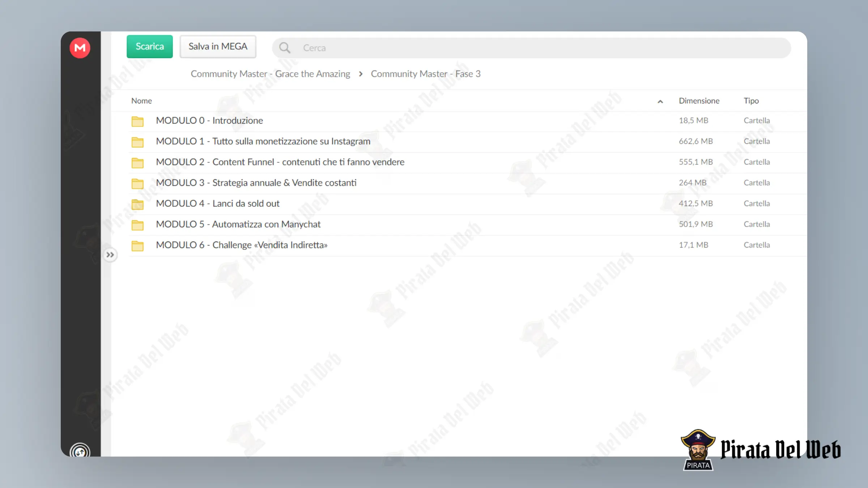Screen dimensions: 868x488
Task: Open the transfers icon in sidebar
Action: [80, 451]
